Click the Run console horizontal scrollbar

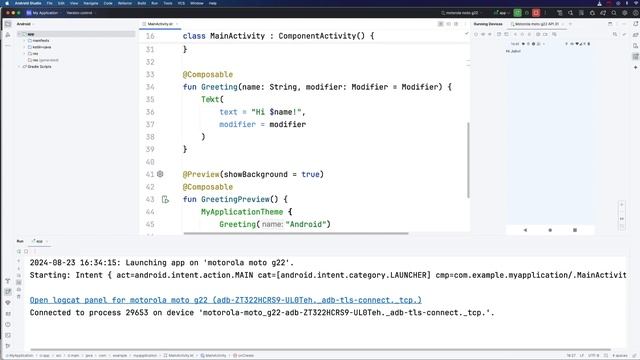coord(320,350)
